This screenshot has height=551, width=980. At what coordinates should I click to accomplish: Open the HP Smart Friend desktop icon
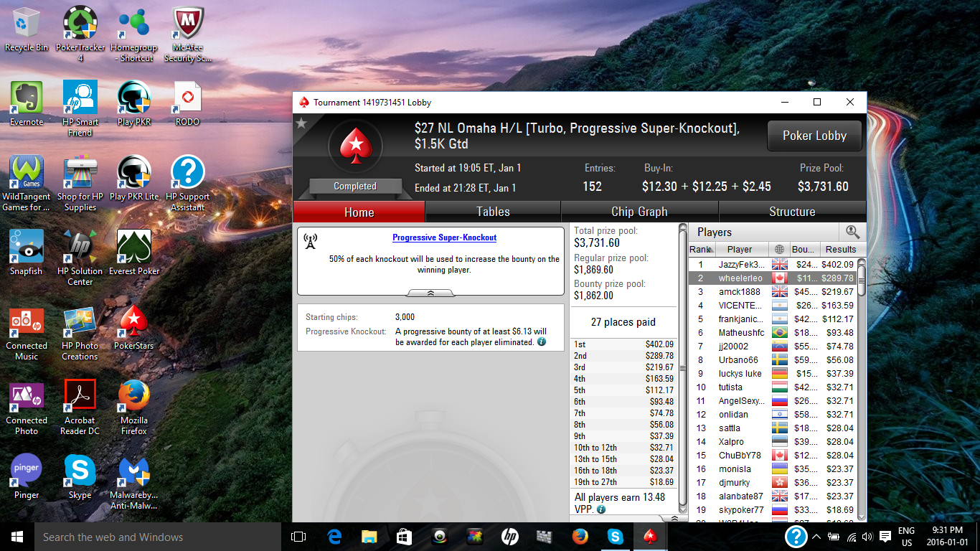click(x=80, y=109)
